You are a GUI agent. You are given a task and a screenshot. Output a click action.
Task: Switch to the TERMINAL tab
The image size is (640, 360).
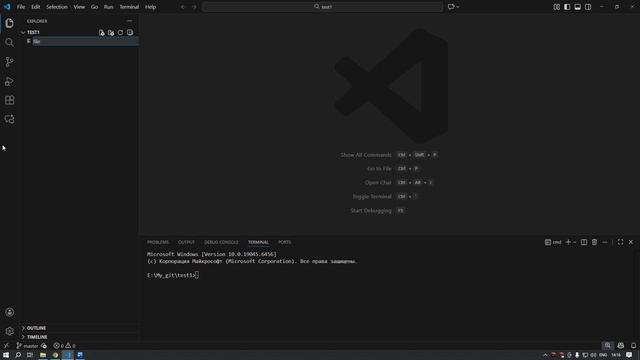(x=258, y=242)
